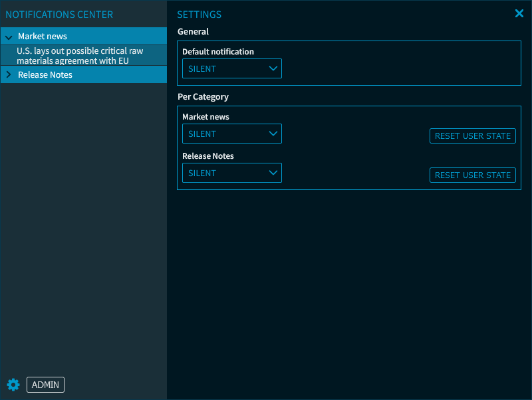
Task: Reset user state for Market news
Action: (472, 136)
